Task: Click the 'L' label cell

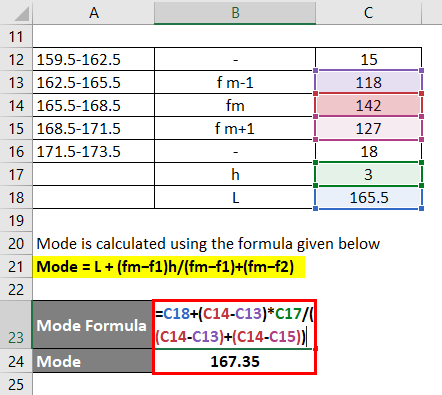Action: pos(235,197)
